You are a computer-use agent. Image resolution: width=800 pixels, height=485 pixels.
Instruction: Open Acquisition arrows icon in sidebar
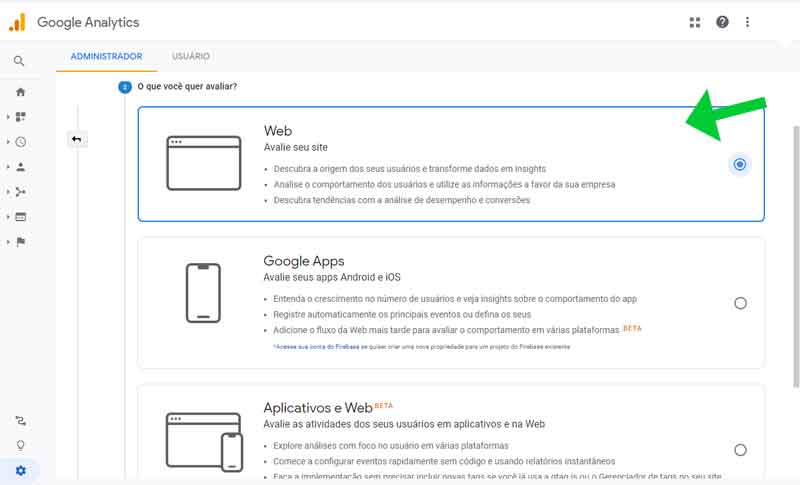pyautogui.click(x=20, y=192)
